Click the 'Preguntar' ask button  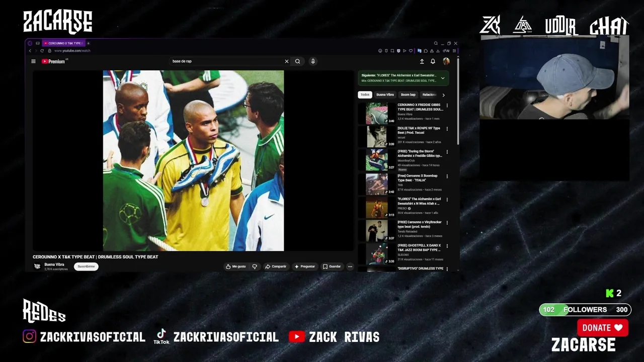305,266
